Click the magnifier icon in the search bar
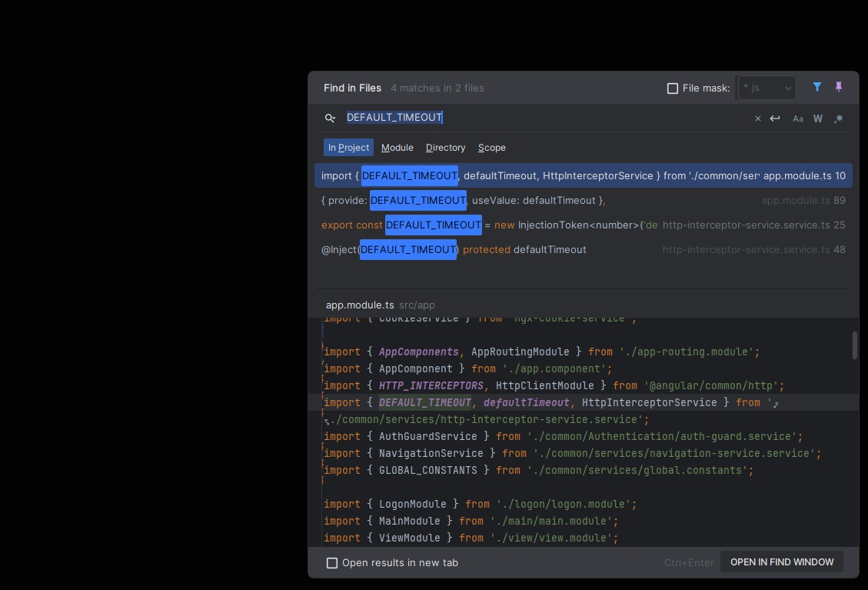Screen dimensions: 868x590 [x=330, y=118]
